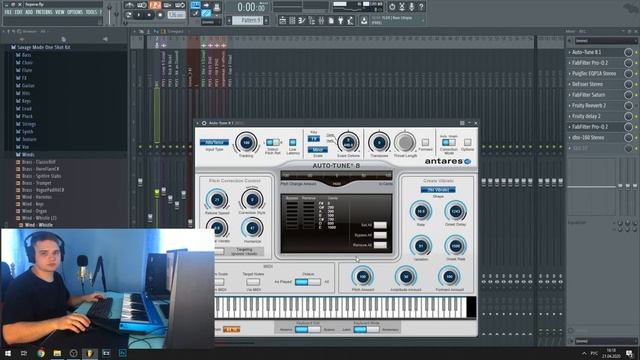Open the Piano roll icon in toolbar
The height and width of the screenshot is (360, 640).
pos(302,20)
